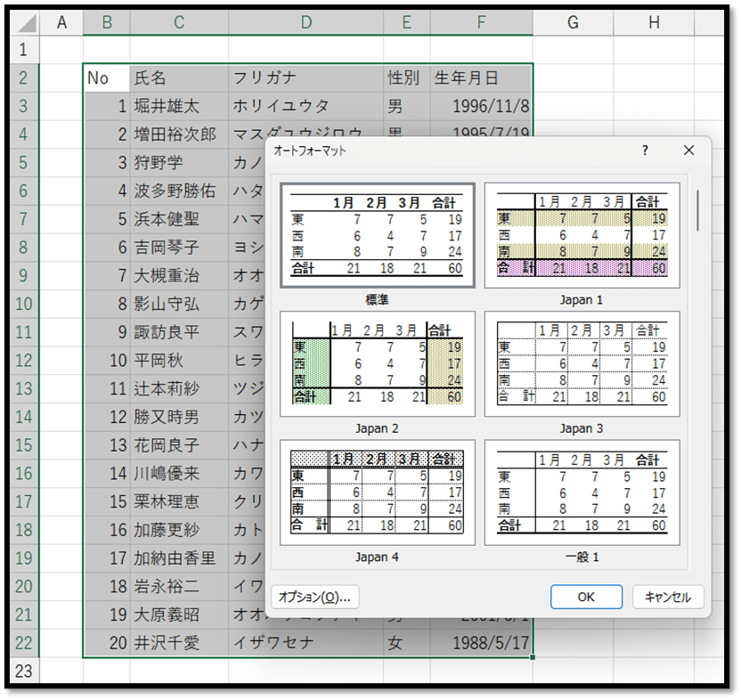
Task: Click the cell 花岡良子
Action: click(x=179, y=445)
